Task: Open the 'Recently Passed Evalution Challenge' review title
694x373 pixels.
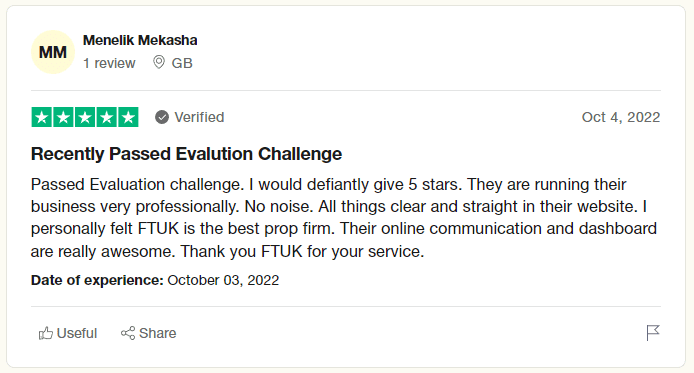Action: click(186, 154)
